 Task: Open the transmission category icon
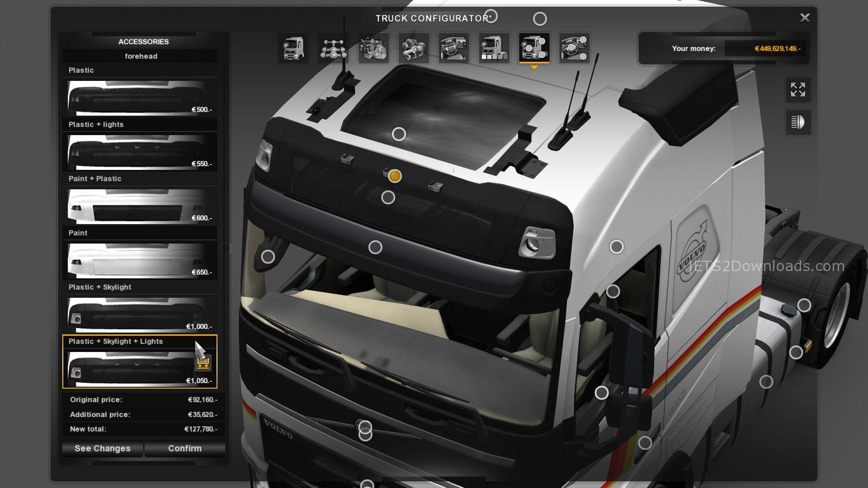[x=414, y=48]
